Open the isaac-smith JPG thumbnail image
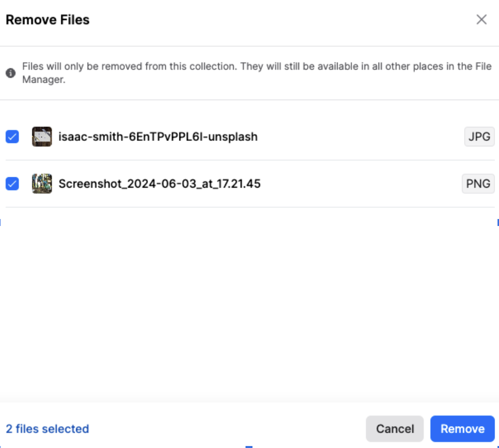Image resolution: width=499 pixels, height=448 pixels. point(42,136)
